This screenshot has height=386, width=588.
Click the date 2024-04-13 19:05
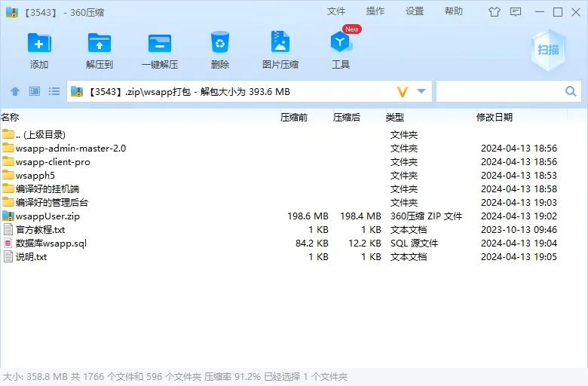pos(519,256)
